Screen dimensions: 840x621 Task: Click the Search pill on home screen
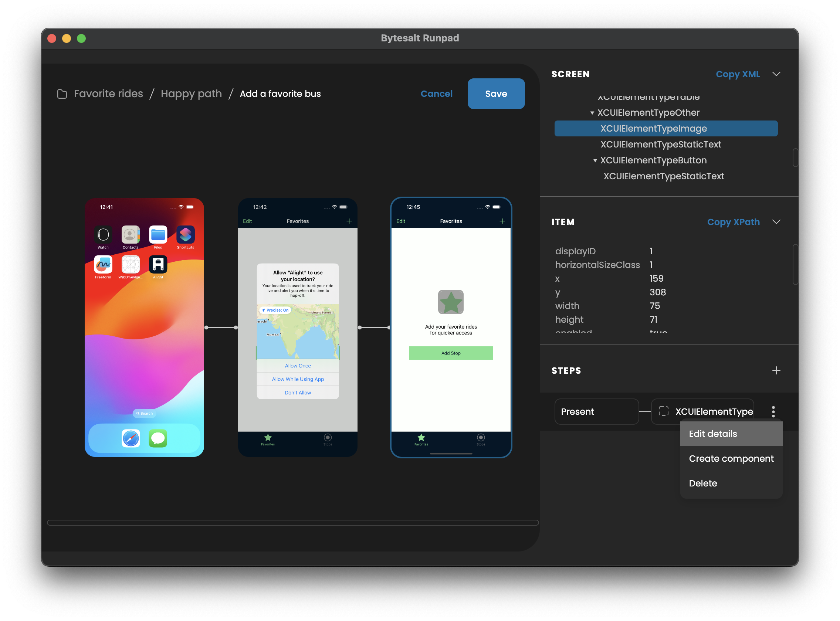tap(145, 413)
